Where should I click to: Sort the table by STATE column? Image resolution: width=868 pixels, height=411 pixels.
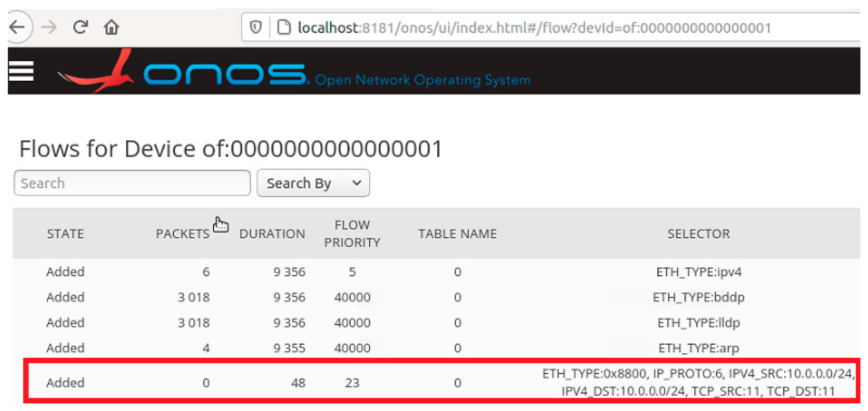pos(65,234)
